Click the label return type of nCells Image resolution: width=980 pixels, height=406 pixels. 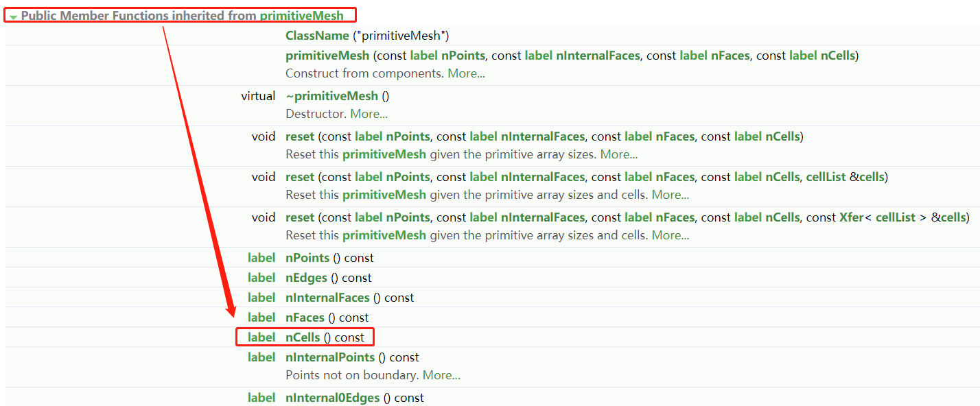click(x=261, y=337)
